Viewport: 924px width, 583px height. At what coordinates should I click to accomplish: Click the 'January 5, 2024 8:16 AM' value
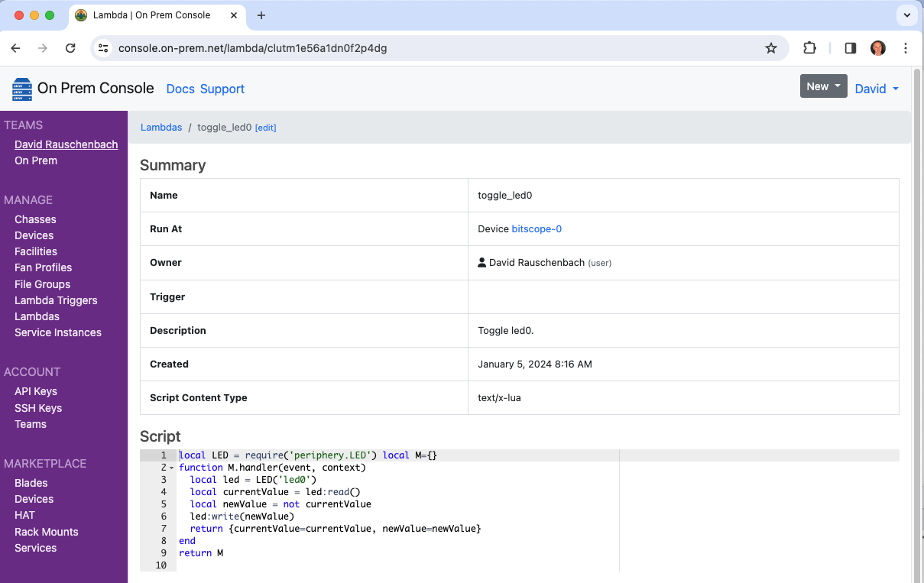click(x=535, y=364)
